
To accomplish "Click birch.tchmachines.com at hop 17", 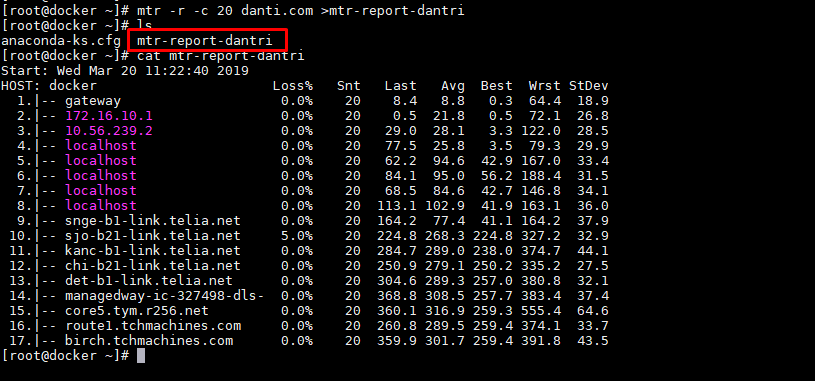I will 149,340.
